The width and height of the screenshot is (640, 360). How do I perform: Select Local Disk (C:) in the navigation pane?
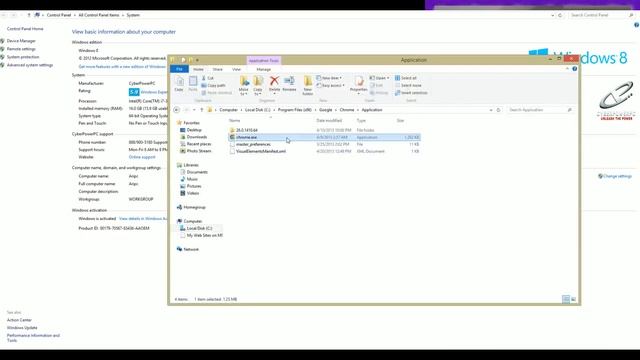tap(199, 229)
